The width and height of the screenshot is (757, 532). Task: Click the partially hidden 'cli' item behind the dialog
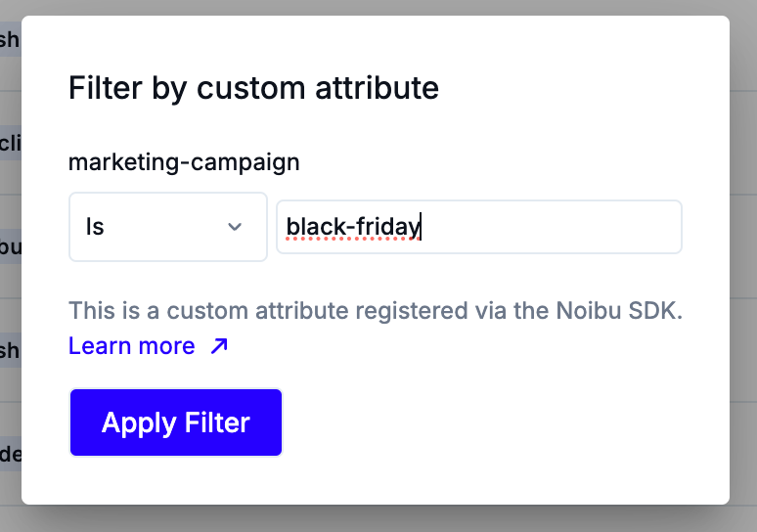[10, 143]
